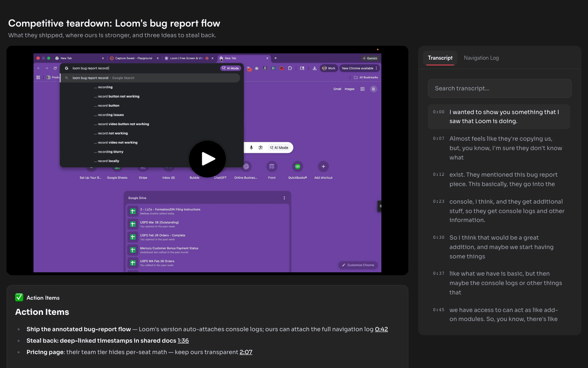The image size is (588, 368).
Task: Click the Google Drive card's three-dot menu
Action: pyautogui.click(x=284, y=198)
